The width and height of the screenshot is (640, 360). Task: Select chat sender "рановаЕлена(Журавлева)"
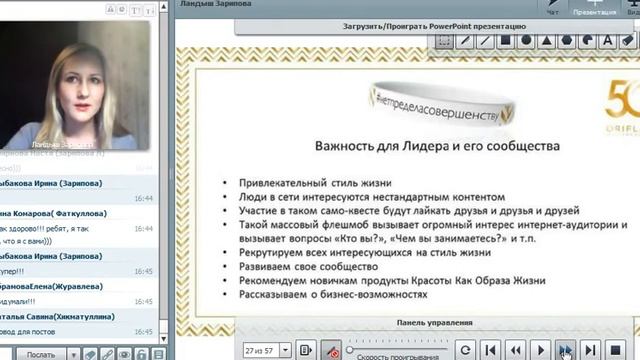click(51, 287)
